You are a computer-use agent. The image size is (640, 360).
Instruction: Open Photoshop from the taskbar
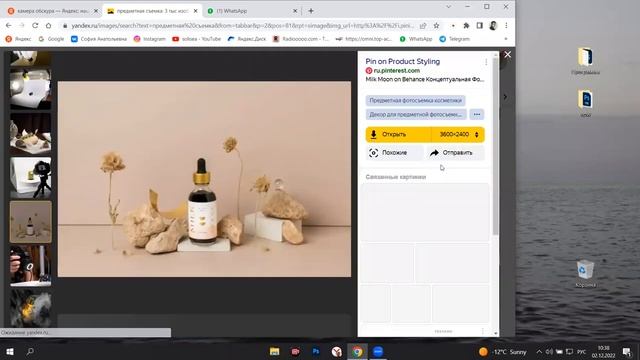click(x=316, y=351)
